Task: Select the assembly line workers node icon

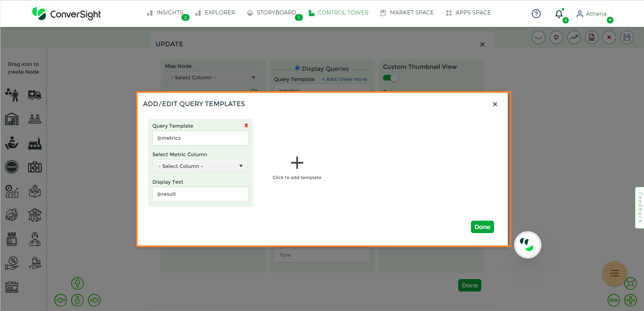Action: [x=35, y=119]
